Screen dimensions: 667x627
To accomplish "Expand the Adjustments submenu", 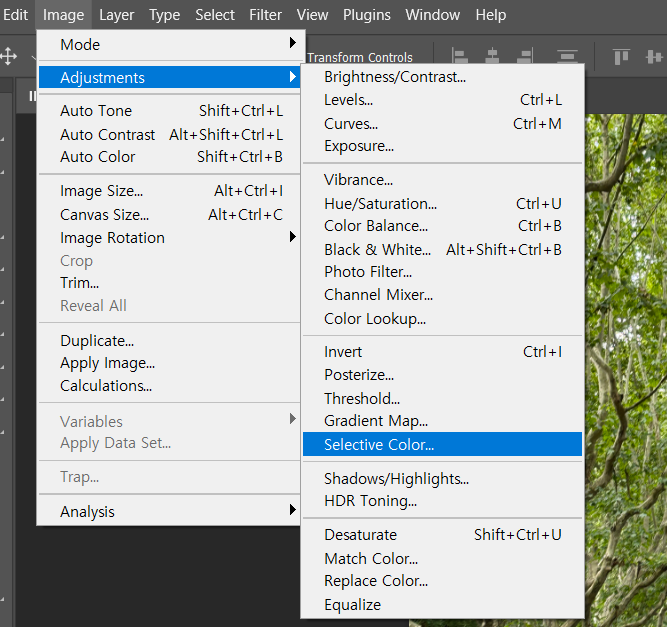I will (x=169, y=77).
